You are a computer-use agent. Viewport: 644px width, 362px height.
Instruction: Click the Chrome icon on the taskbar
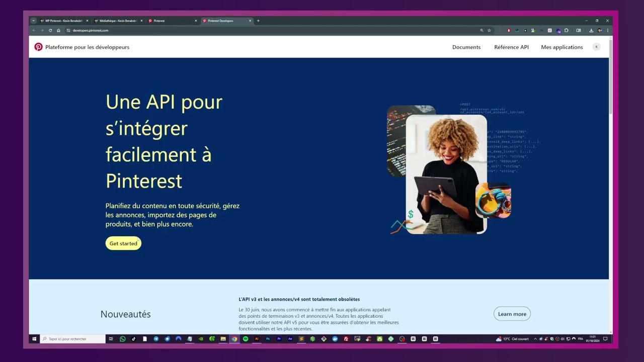click(234, 339)
